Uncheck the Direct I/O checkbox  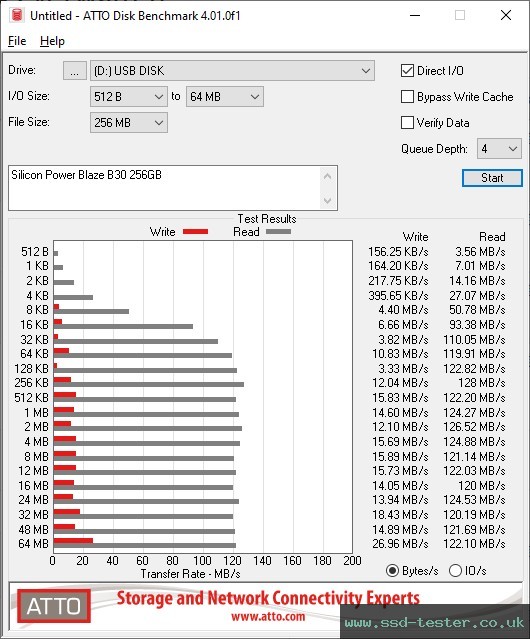pyautogui.click(x=407, y=71)
